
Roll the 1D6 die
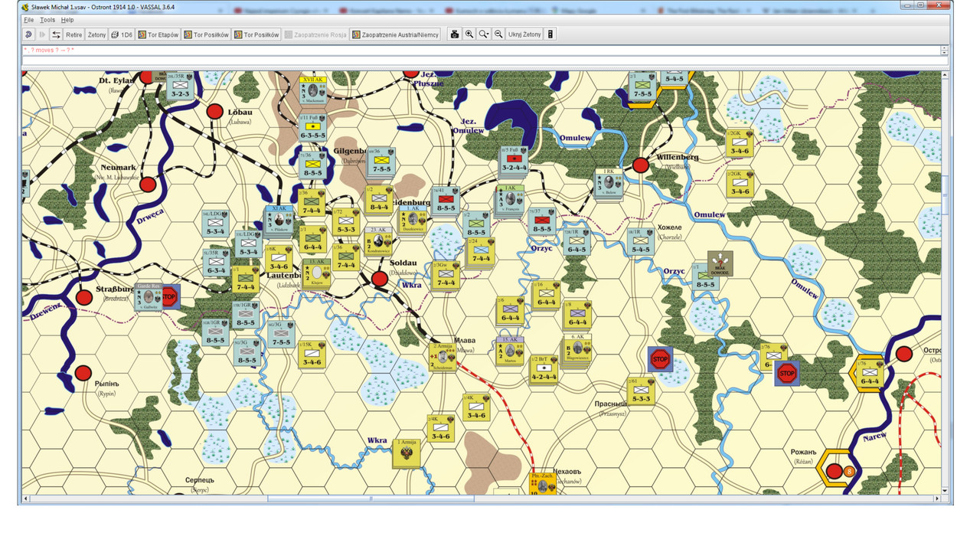[122, 34]
